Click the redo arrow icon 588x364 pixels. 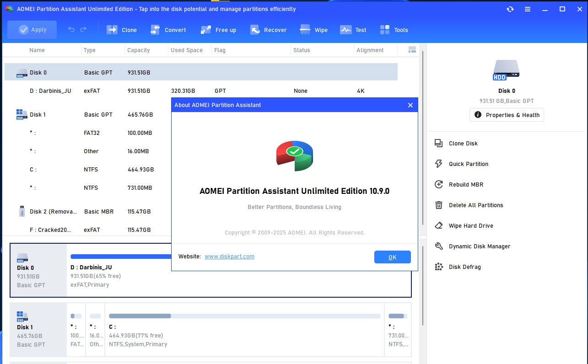(83, 30)
